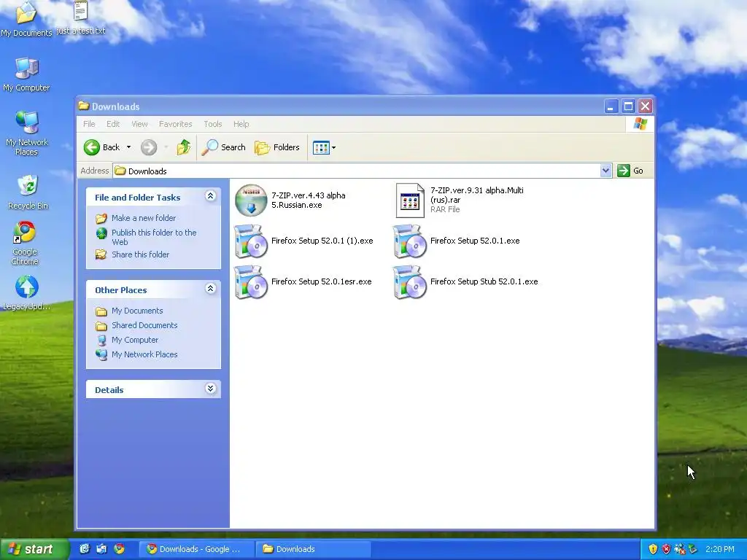Expand the Address bar dropdown arrow
The image size is (747, 560).
(x=605, y=171)
